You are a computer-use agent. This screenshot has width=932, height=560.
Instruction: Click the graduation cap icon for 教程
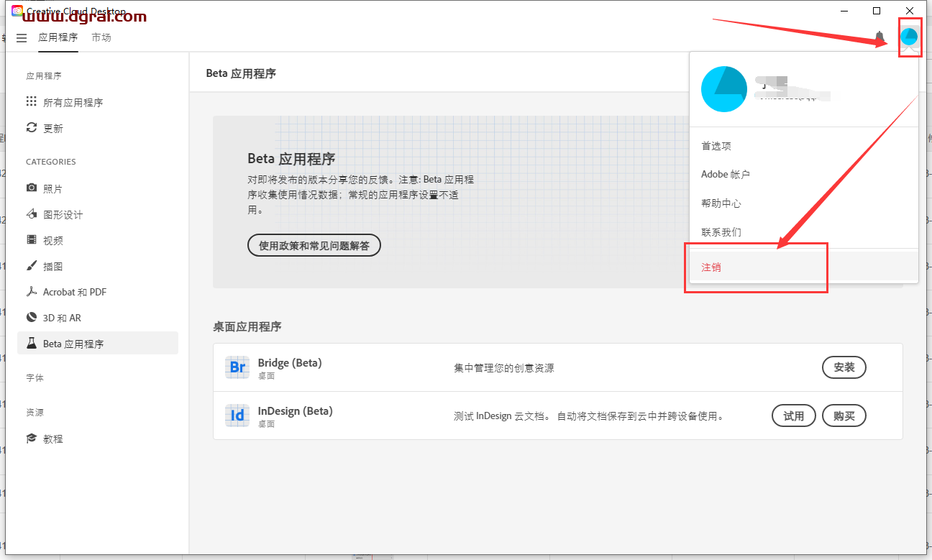[x=31, y=438]
